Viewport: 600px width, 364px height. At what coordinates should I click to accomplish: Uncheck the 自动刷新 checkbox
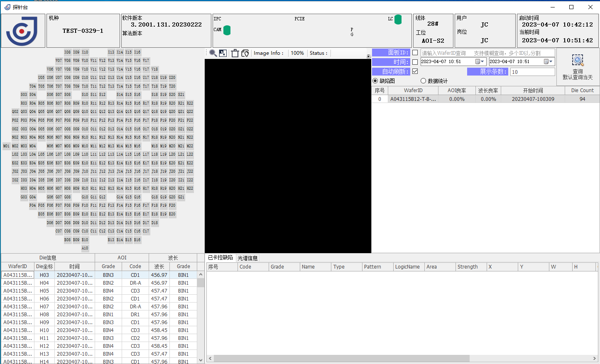pos(415,71)
